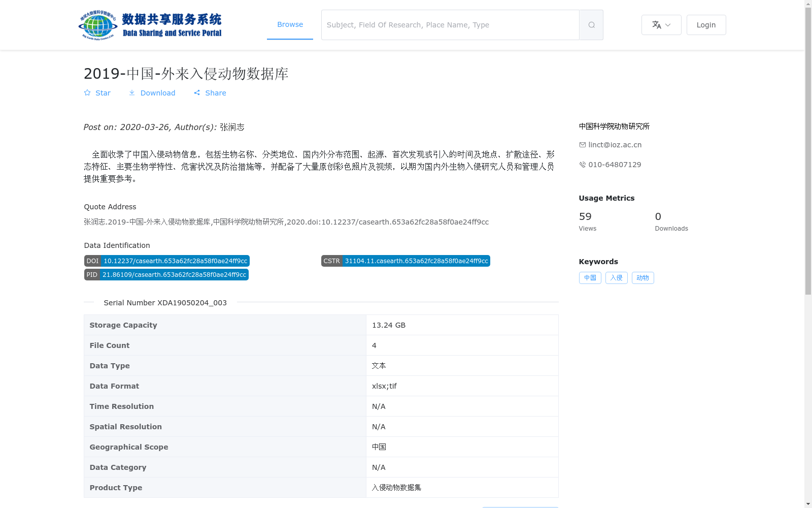The image size is (812, 508).
Task: Click the 59 Views metric
Action: pos(588,221)
